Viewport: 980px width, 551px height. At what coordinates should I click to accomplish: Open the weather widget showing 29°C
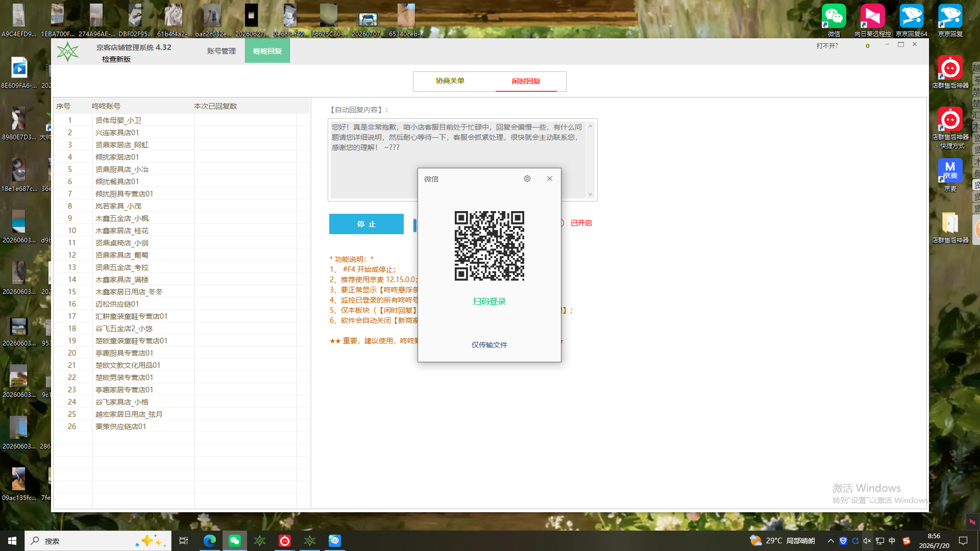pos(782,541)
